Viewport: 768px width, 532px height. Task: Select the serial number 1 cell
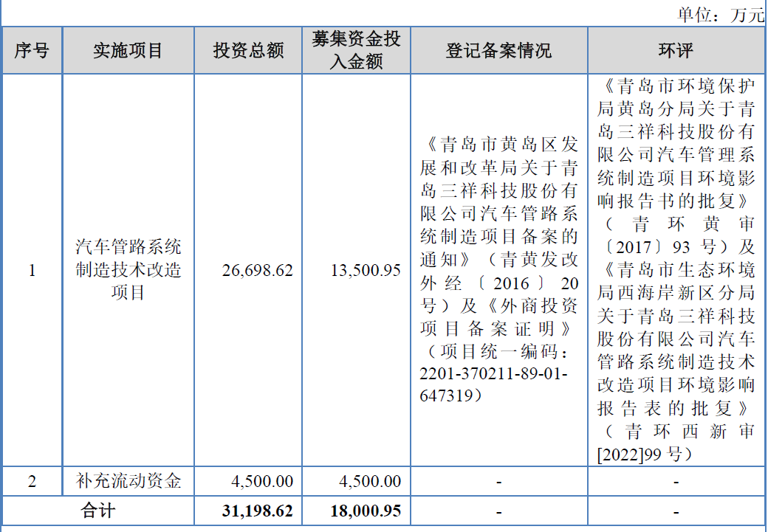(x=32, y=270)
